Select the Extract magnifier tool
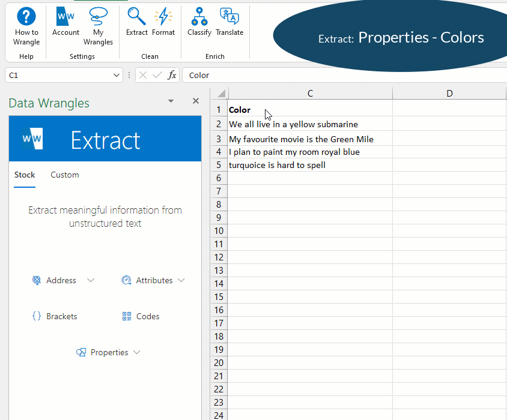507x420 pixels. (136, 22)
